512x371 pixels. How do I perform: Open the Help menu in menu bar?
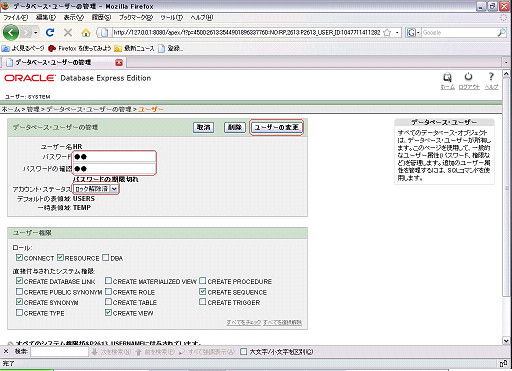(x=202, y=17)
